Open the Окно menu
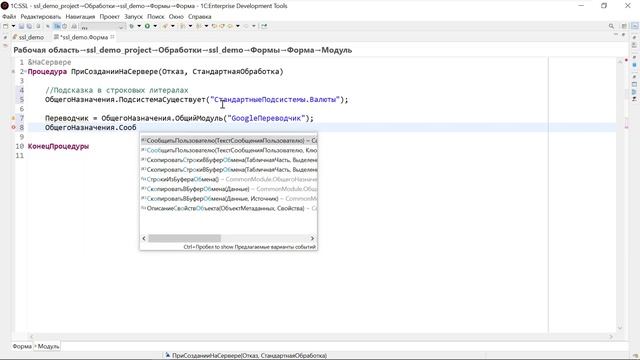This screenshot has width=640, height=360. pyautogui.click(x=176, y=17)
